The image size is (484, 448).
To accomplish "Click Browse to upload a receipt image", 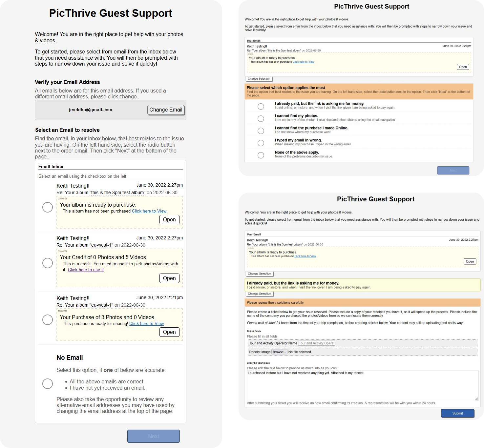I will 279,352.
